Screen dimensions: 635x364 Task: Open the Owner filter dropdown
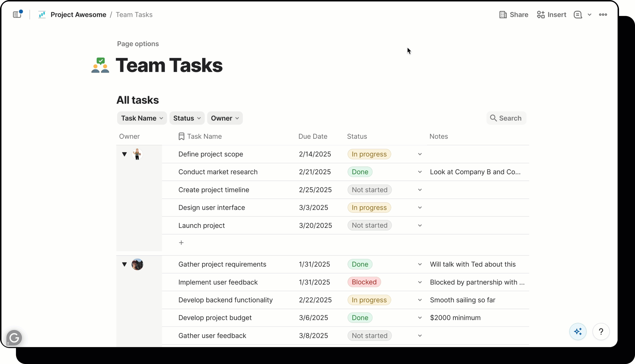tap(225, 118)
